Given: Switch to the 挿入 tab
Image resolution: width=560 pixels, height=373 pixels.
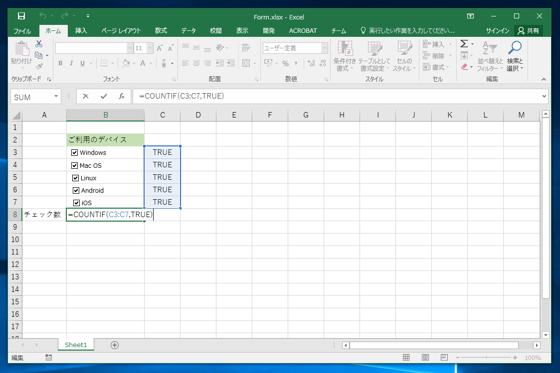Looking at the screenshot, I should point(81,31).
